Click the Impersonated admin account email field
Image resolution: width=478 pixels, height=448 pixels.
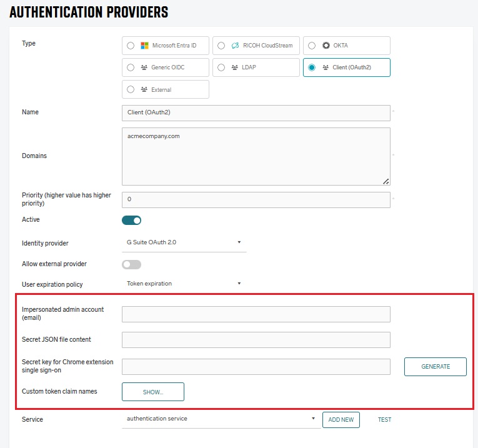(256, 314)
